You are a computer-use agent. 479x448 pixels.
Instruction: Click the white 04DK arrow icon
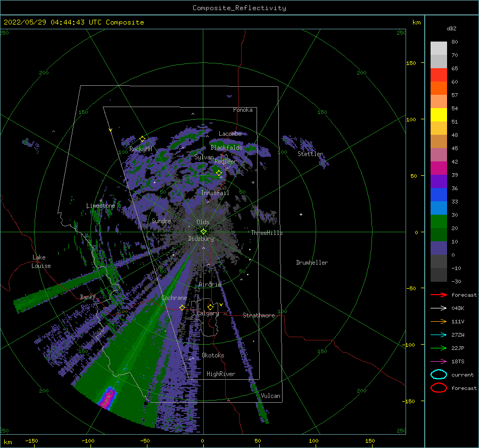point(439,308)
